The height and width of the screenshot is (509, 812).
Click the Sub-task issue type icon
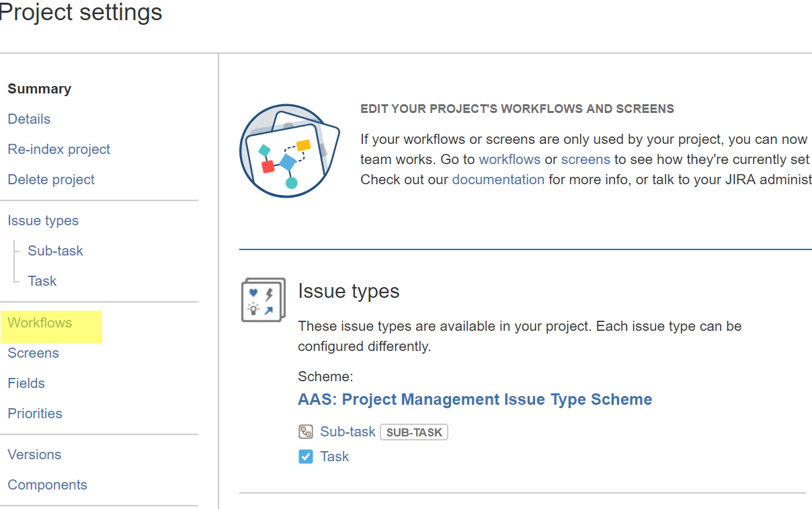pos(304,431)
